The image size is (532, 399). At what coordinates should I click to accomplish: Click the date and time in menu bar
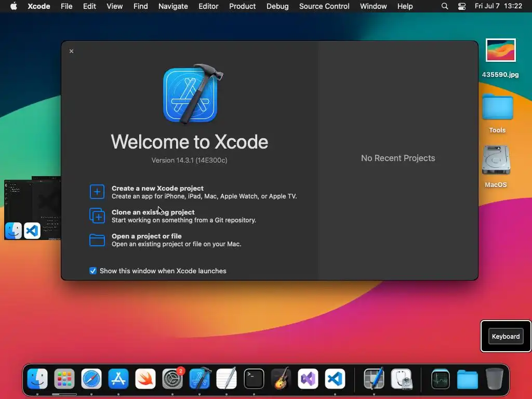tap(498, 6)
